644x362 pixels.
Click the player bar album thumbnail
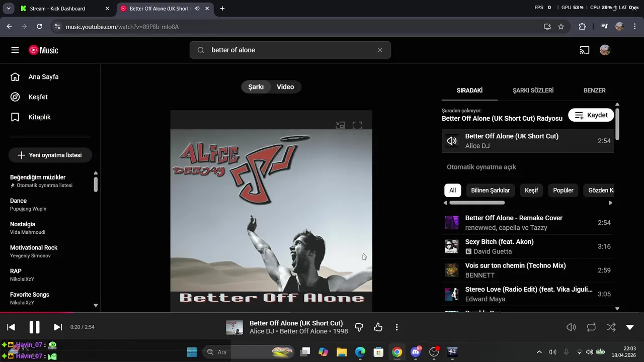point(234,327)
